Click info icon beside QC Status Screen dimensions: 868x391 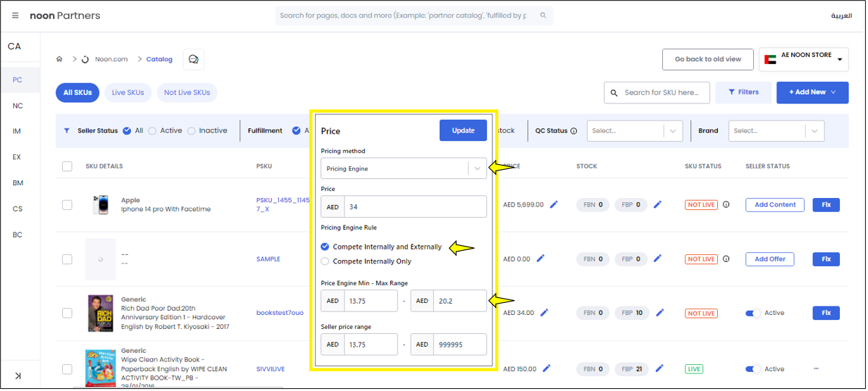coord(573,131)
